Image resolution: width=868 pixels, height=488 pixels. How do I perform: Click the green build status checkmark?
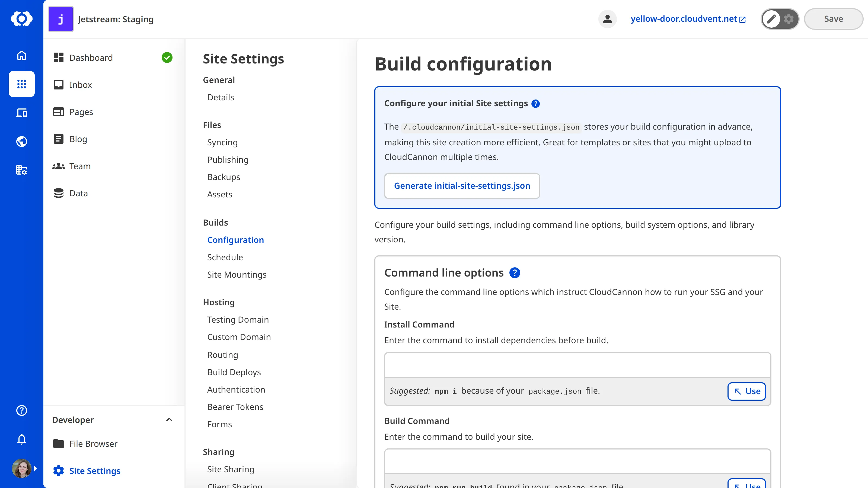167,57
